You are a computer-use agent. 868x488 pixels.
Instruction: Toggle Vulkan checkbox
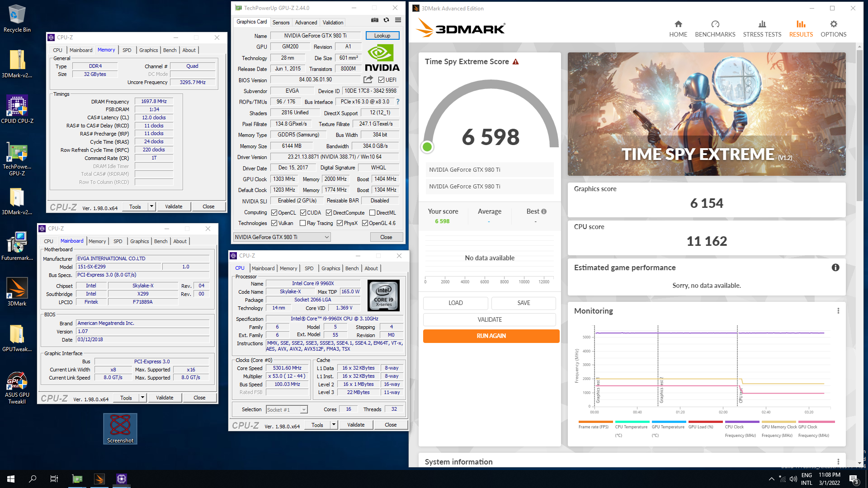click(x=274, y=223)
